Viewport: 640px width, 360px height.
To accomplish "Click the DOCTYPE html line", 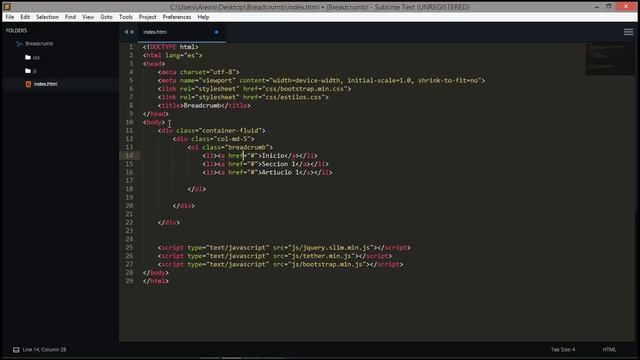I will [171, 47].
